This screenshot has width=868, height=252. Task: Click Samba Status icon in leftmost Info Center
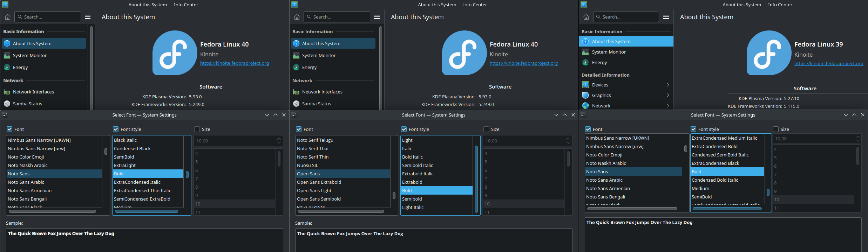[x=7, y=104]
